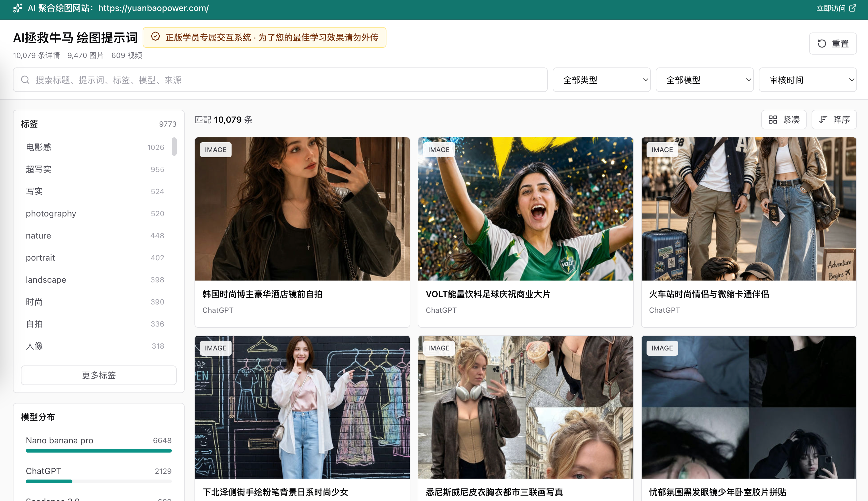Click the sparkle logo icon in the top banner
The width and height of the screenshot is (868, 501).
[x=17, y=8]
